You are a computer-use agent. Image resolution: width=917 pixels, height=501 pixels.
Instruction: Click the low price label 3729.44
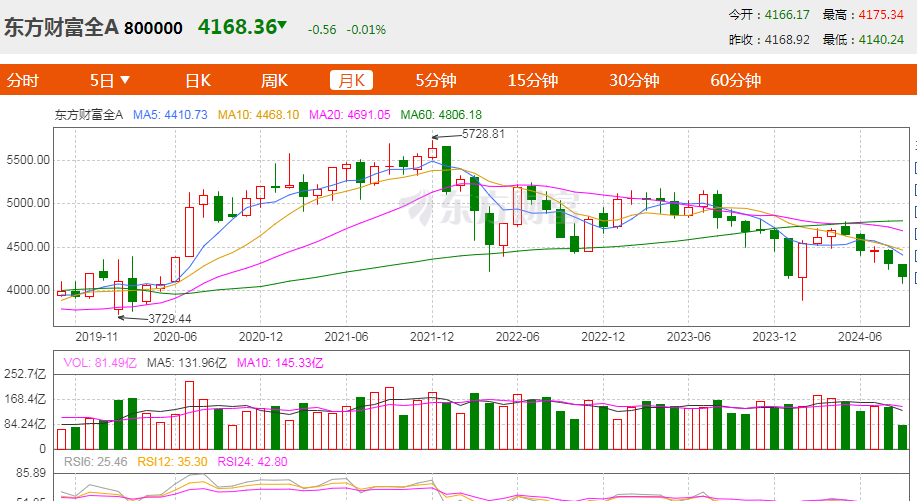[x=170, y=319]
